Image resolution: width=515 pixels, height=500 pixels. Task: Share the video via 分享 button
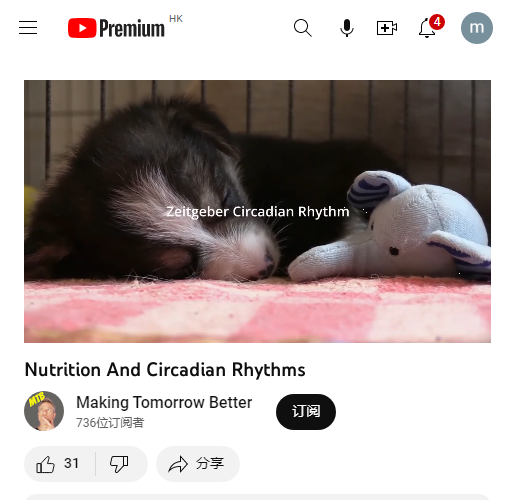click(x=198, y=464)
